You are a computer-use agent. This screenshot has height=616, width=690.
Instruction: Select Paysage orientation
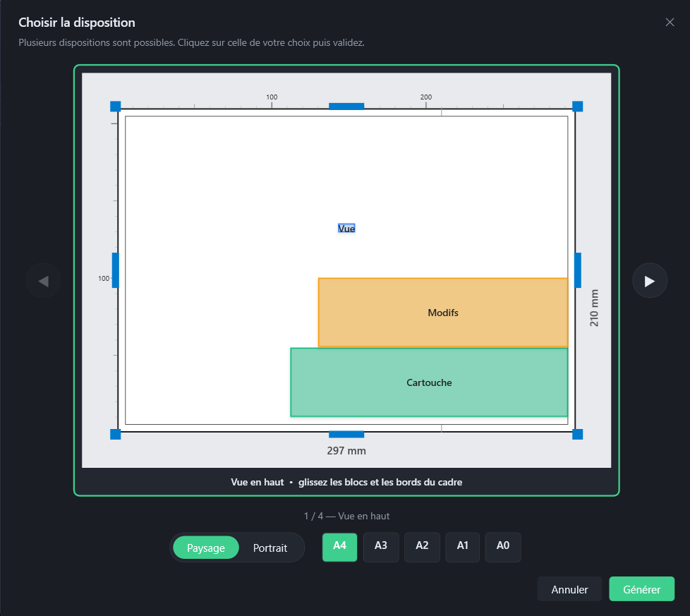(x=206, y=548)
